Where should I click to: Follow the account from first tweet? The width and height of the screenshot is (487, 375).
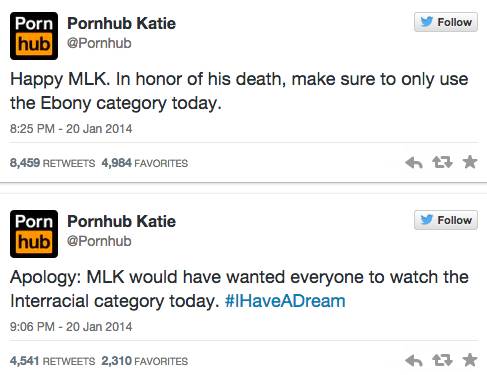[x=446, y=22]
